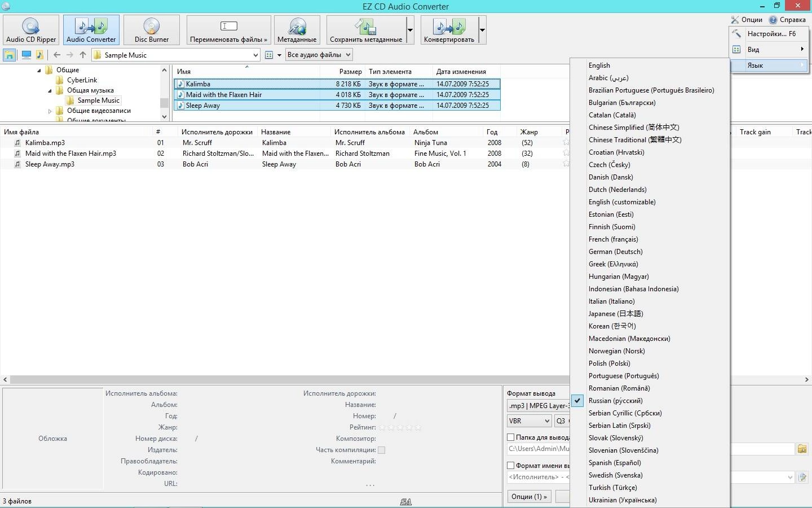
Task: Click the Kalimba audio file icon in browser
Action: pos(180,84)
